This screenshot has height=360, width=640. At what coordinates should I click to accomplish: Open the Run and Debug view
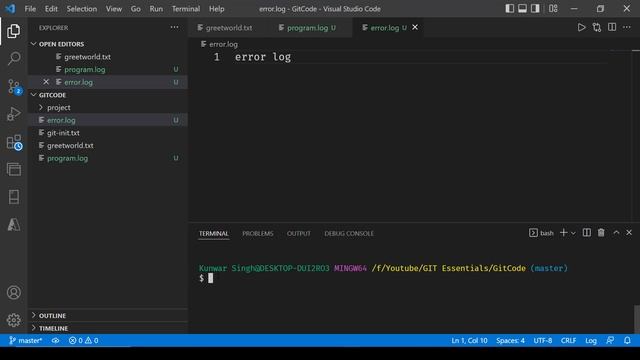[x=13, y=114]
